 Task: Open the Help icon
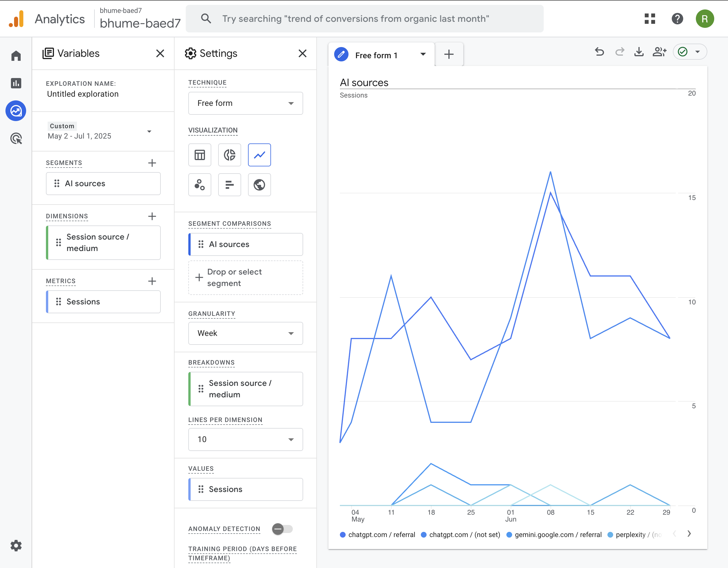click(x=677, y=19)
